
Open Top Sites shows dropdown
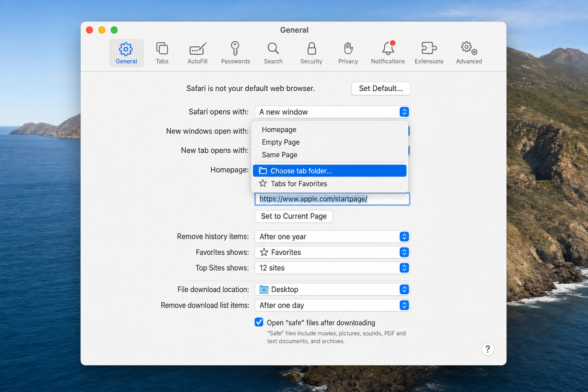pos(332,268)
